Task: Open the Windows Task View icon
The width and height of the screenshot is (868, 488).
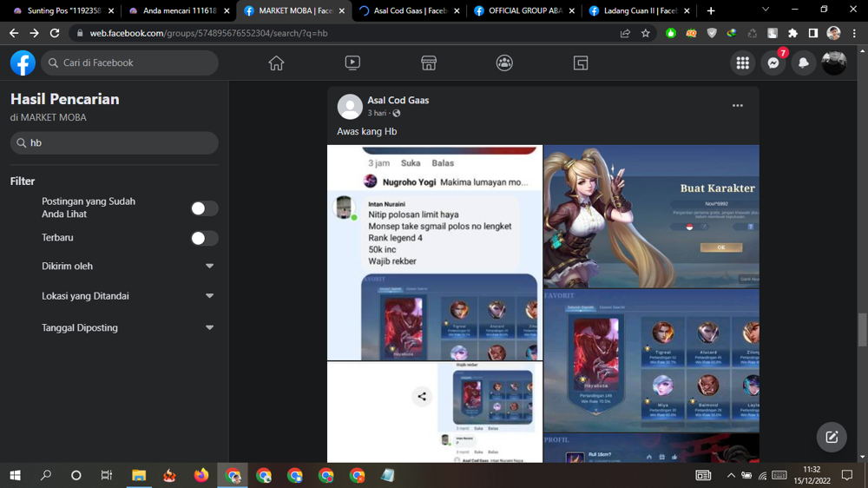Action: tap(106, 475)
